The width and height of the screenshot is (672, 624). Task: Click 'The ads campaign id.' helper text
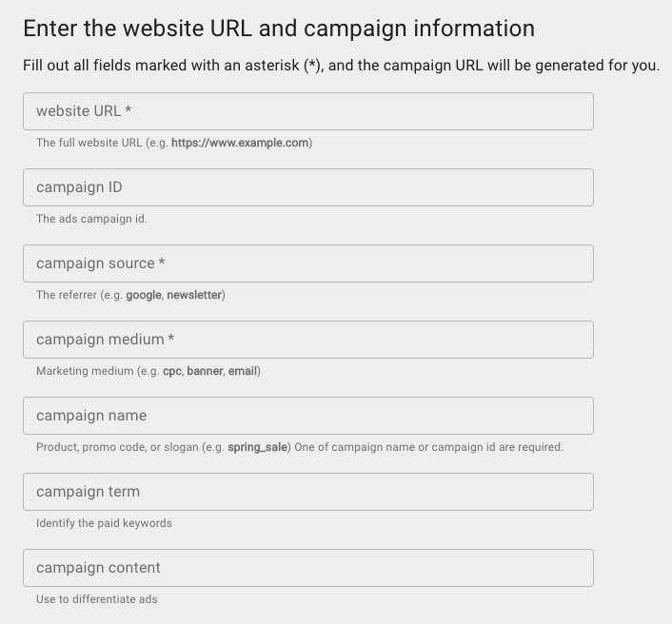tap(91, 219)
